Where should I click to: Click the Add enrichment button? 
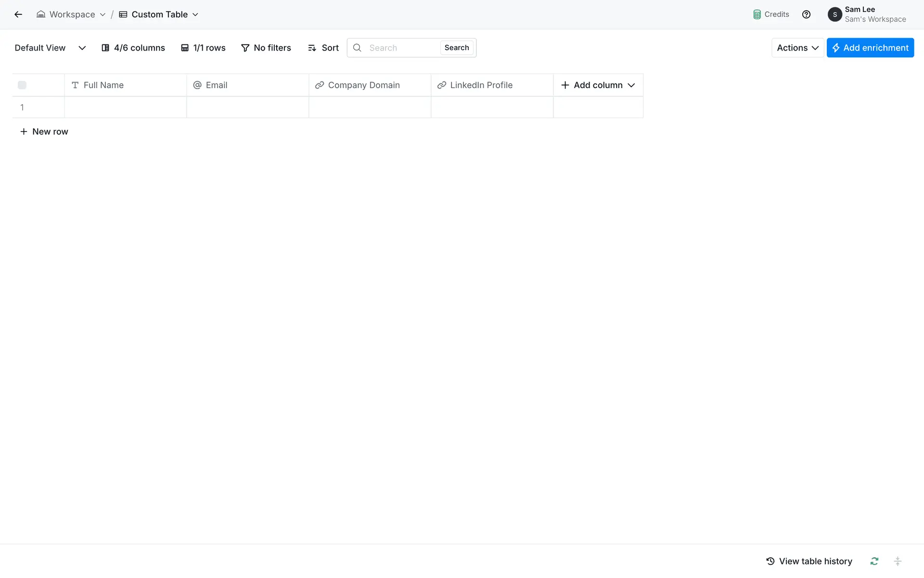pyautogui.click(x=870, y=48)
